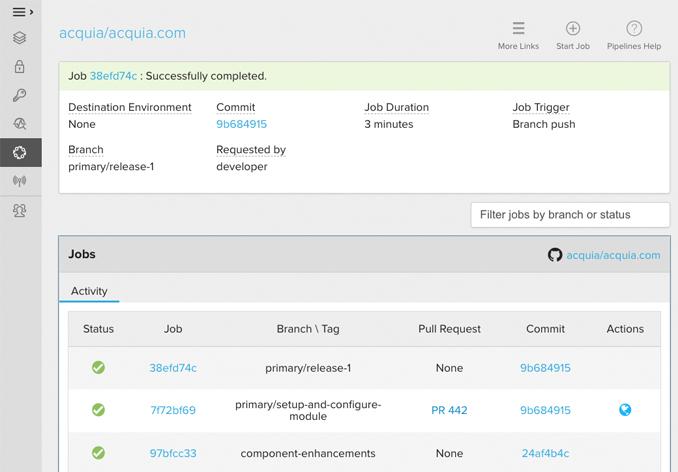Click the Jobs panel heading
Viewport: 678px width, 472px height.
[x=82, y=254]
